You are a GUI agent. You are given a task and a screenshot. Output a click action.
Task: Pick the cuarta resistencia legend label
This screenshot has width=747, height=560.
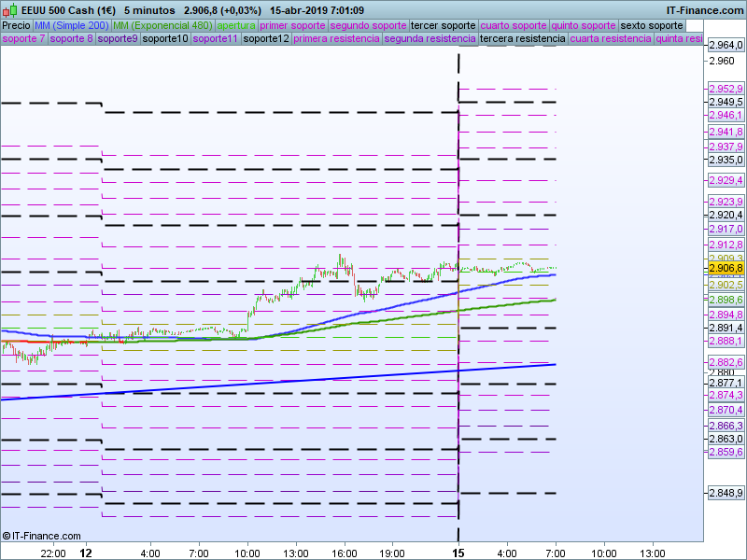(611, 38)
